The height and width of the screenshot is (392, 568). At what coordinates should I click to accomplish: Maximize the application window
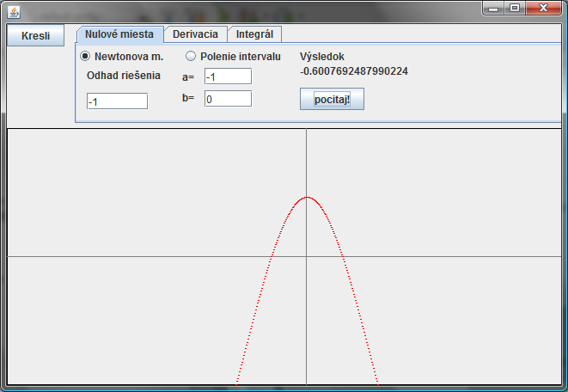[515, 8]
